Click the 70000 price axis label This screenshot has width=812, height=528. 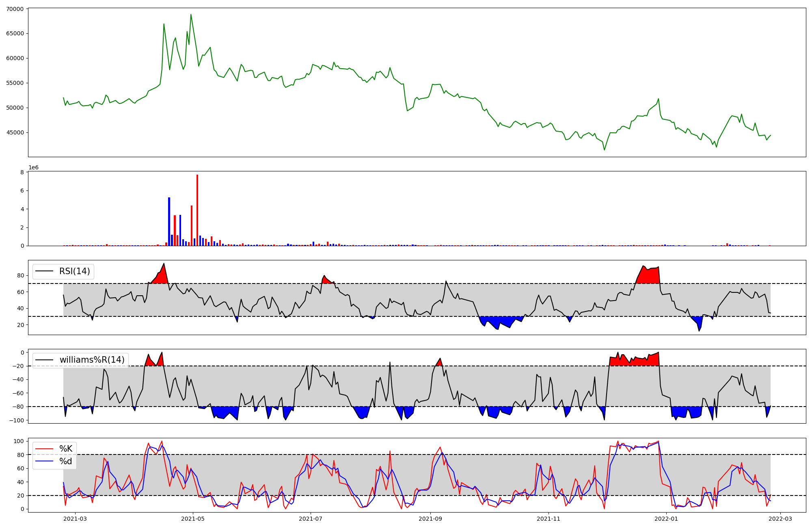[x=15, y=9]
